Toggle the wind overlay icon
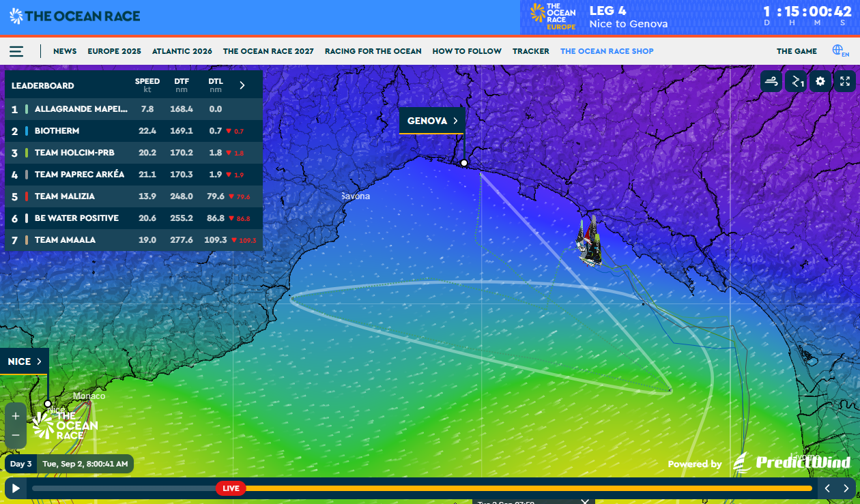The height and width of the screenshot is (504, 860). 771,82
